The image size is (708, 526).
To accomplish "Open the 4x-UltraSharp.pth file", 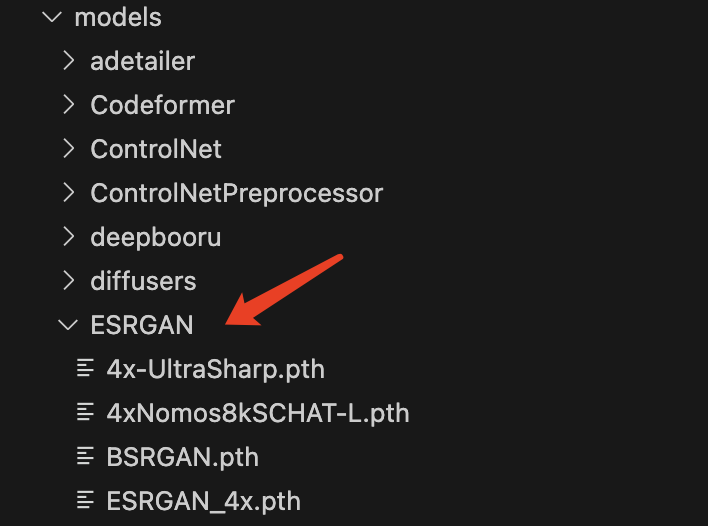I will tap(215, 369).
